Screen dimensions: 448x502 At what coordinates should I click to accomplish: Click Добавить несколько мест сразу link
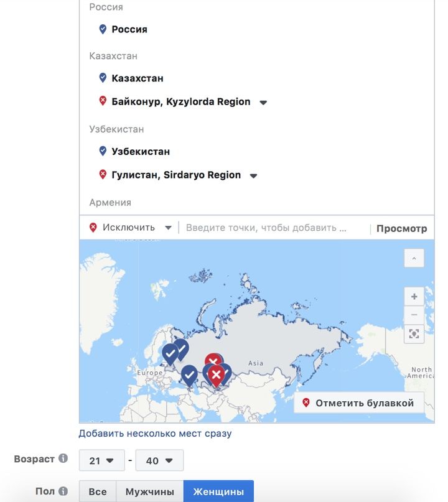(x=156, y=434)
